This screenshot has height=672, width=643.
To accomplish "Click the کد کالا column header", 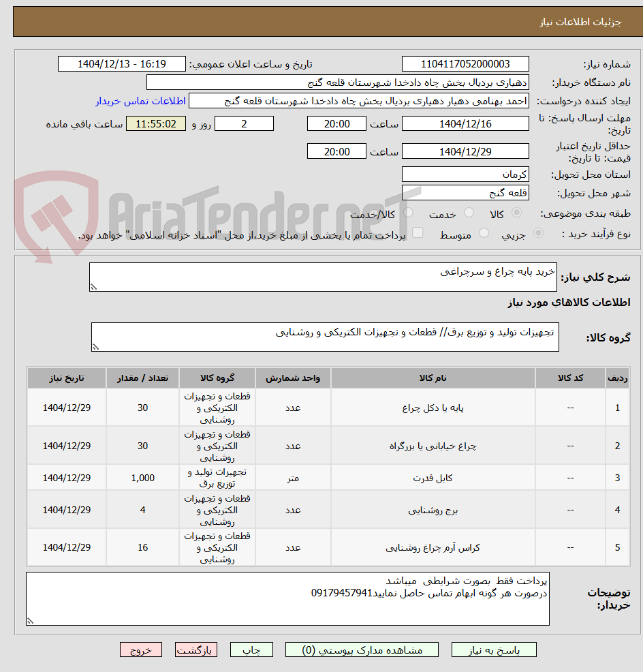I will [570, 378].
